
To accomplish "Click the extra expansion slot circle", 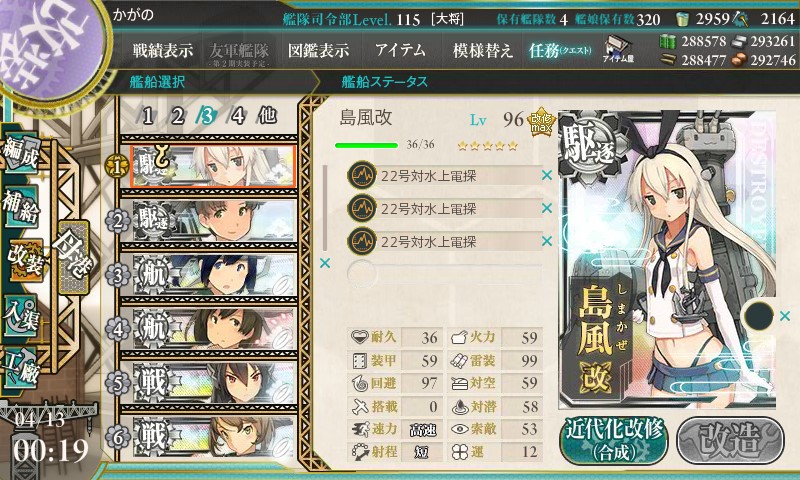I will 759,316.
